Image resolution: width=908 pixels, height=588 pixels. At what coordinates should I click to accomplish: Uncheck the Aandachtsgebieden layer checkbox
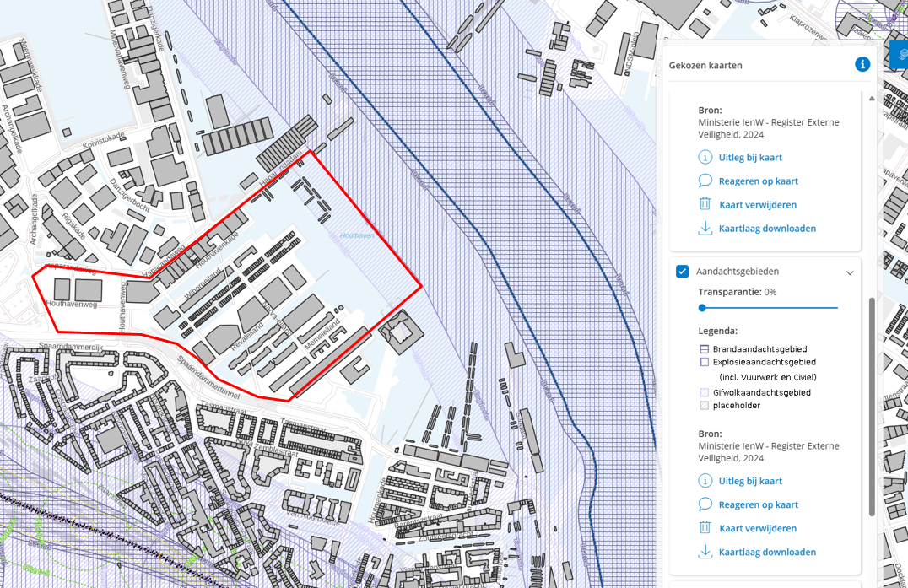point(682,272)
